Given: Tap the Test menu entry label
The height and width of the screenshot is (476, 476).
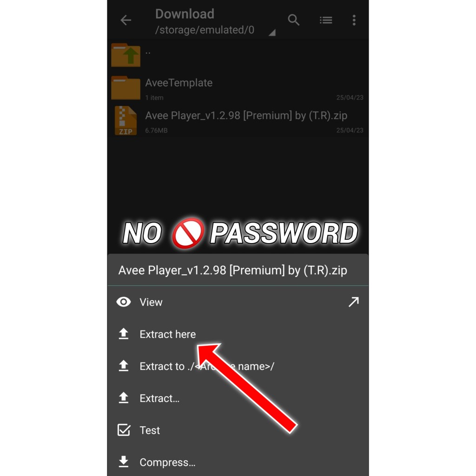Looking at the screenshot, I should 150,430.
